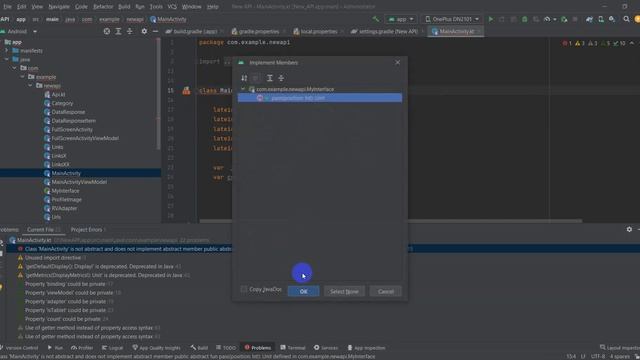Toggle the Copy JavaDoc checkbox

244,289
